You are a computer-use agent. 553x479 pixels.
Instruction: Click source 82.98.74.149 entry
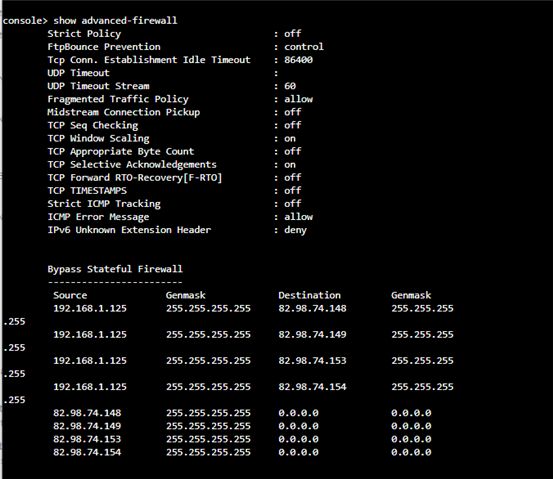tap(87, 426)
